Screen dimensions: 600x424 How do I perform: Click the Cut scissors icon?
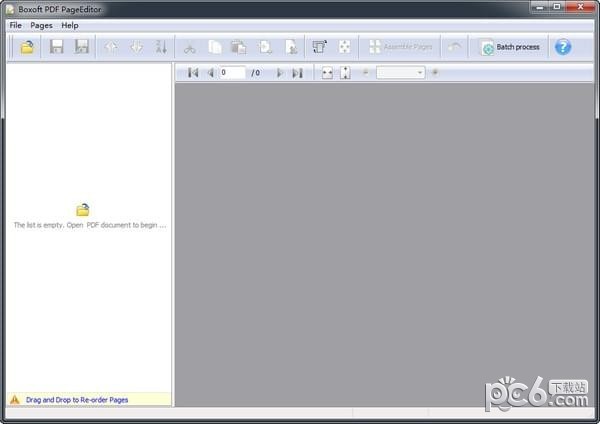coord(190,47)
